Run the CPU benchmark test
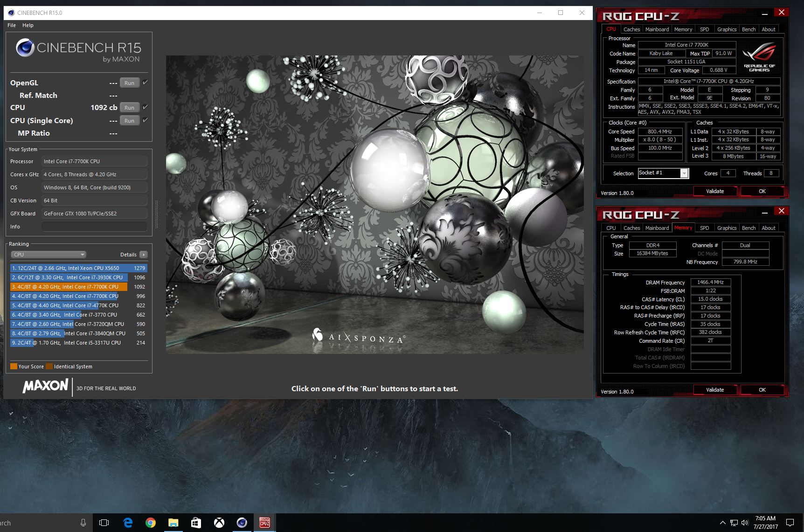This screenshot has height=532, width=804. (130, 108)
